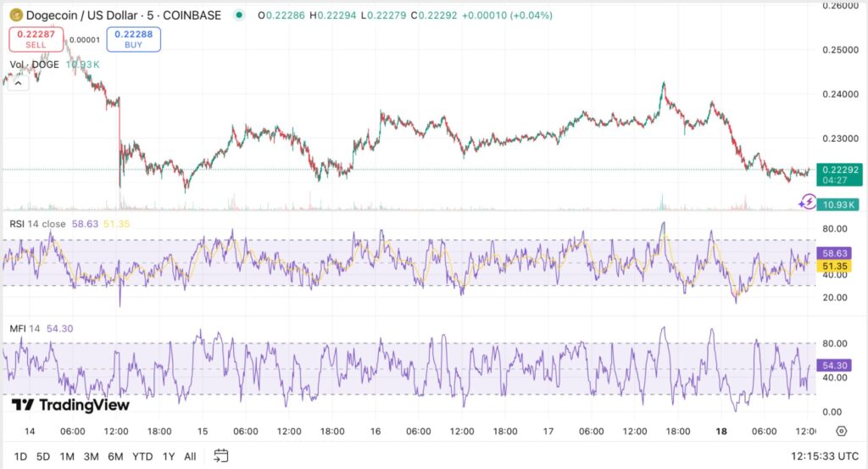Screen dimensions: 868x469
Task: Click the 0.00001 spread value between sell and buy
Action: (x=85, y=40)
